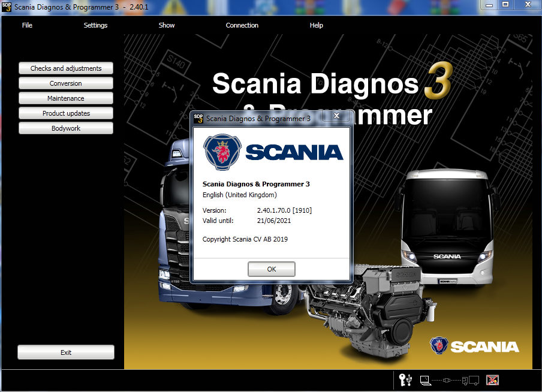Click the Scania griffin logo in dialog
The width and height of the screenshot is (542, 392).
[222, 152]
